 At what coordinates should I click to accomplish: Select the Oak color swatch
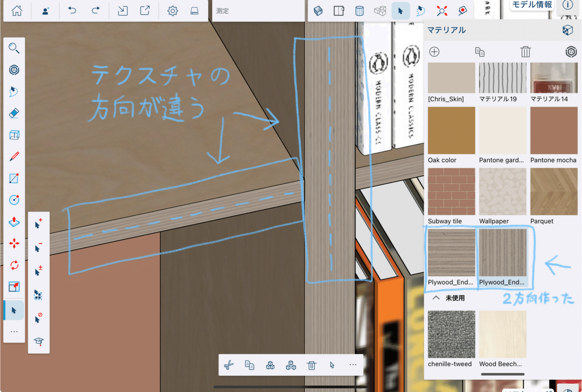pyautogui.click(x=452, y=130)
